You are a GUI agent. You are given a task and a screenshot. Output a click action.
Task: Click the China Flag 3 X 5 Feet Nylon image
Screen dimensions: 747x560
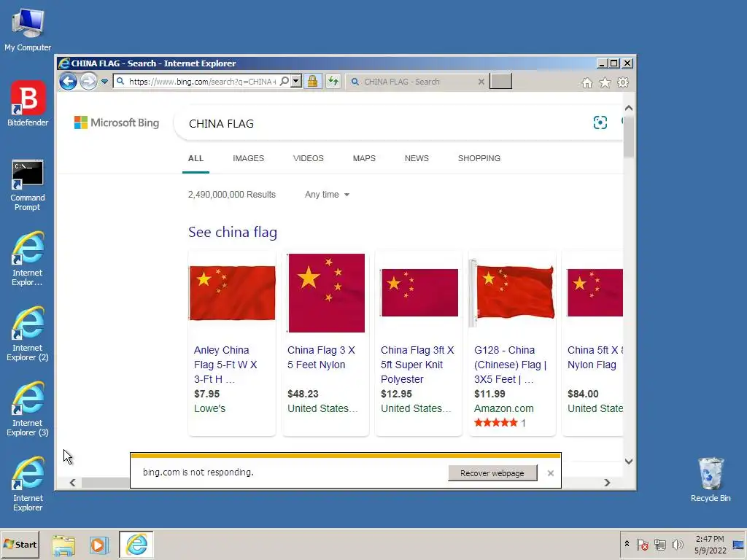[326, 293]
